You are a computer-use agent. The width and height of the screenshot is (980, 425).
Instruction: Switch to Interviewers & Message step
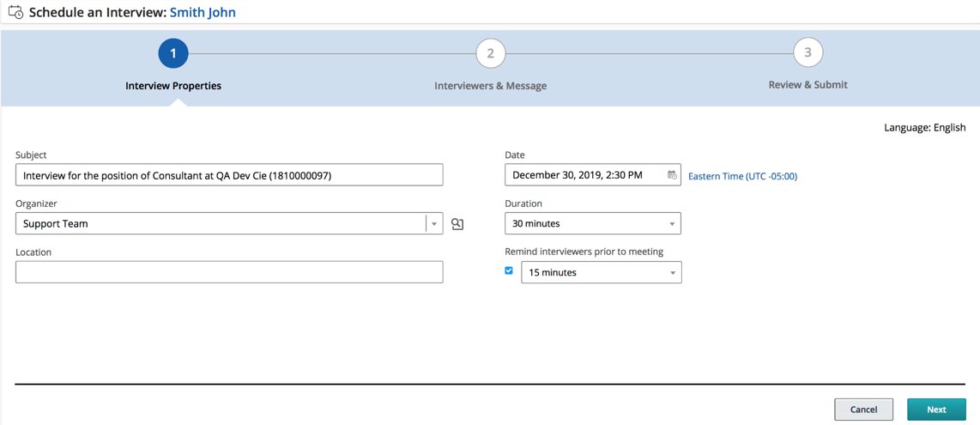490,86
